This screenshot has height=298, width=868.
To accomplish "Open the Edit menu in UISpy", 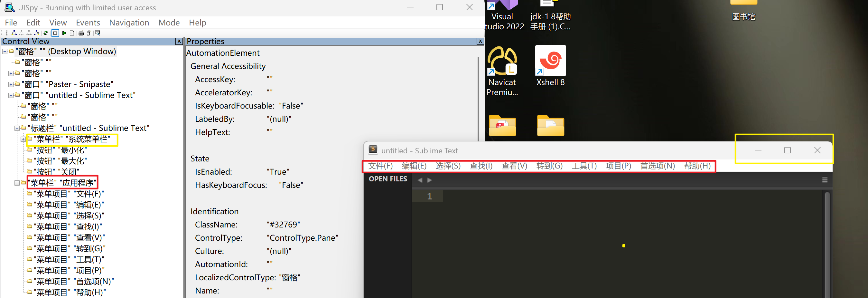I will pos(33,23).
